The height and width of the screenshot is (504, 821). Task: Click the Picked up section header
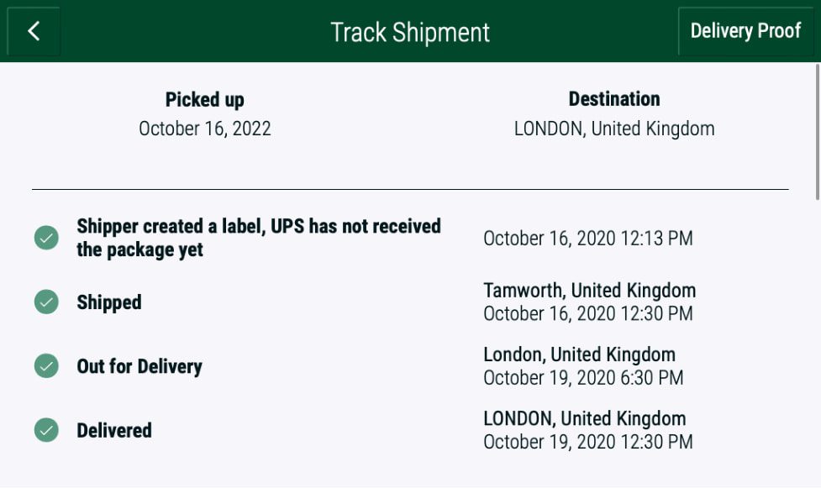(x=205, y=99)
